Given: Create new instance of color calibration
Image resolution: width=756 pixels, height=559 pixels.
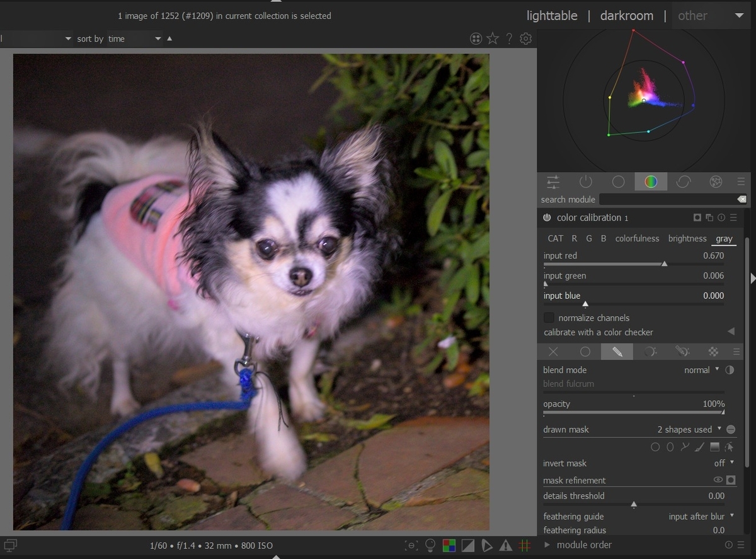Looking at the screenshot, I should 709,217.
